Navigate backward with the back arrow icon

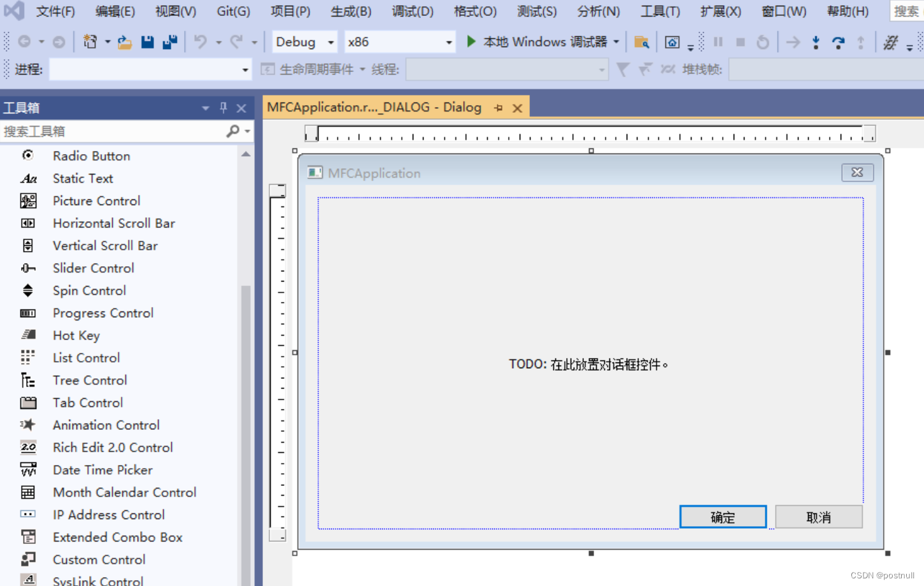tap(24, 42)
